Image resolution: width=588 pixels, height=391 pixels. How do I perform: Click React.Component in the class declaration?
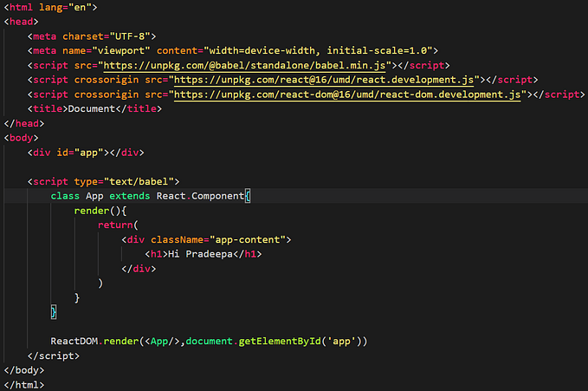click(x=200, y=196)
